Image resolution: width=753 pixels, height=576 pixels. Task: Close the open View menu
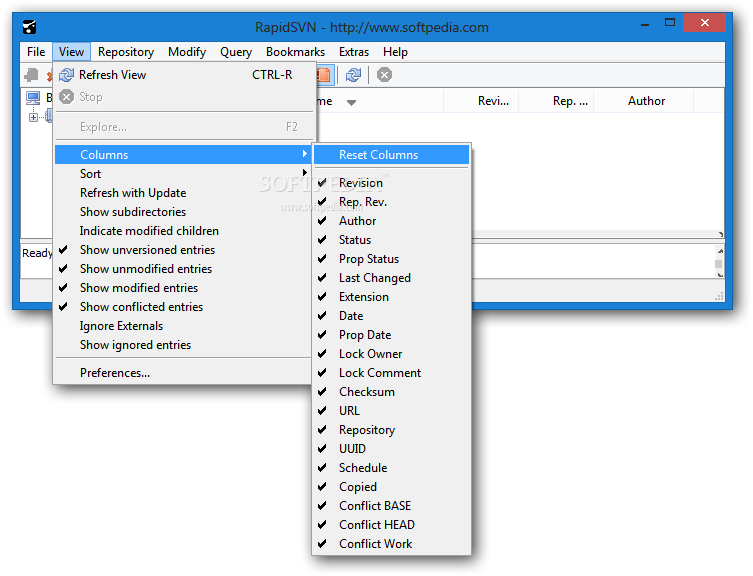[72, 52]
